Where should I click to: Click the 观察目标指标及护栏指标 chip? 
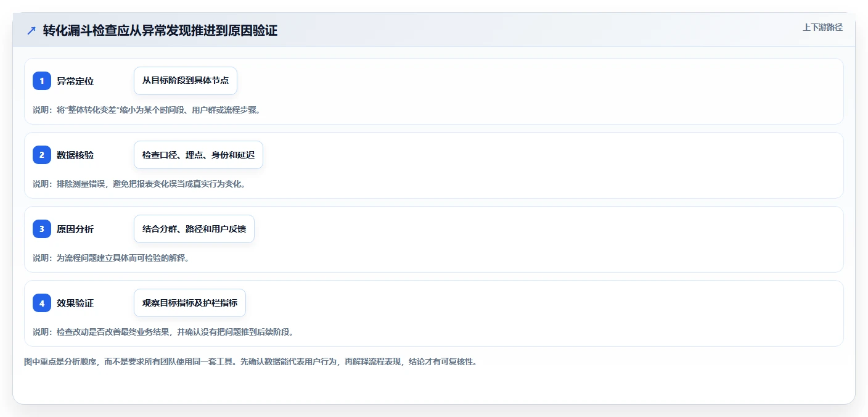[x=190, y=303]
